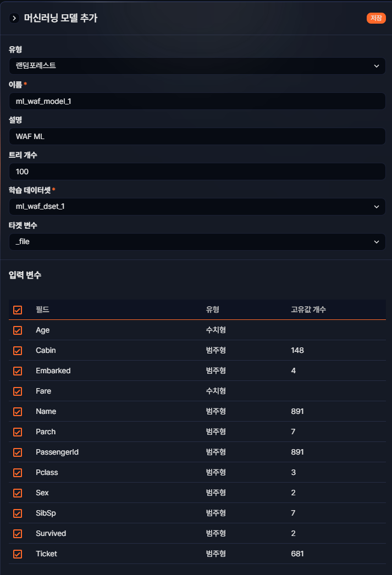Uncheck the Age field checkbox
The width and height of the screenshot is (392, 575).
point(17,330)
